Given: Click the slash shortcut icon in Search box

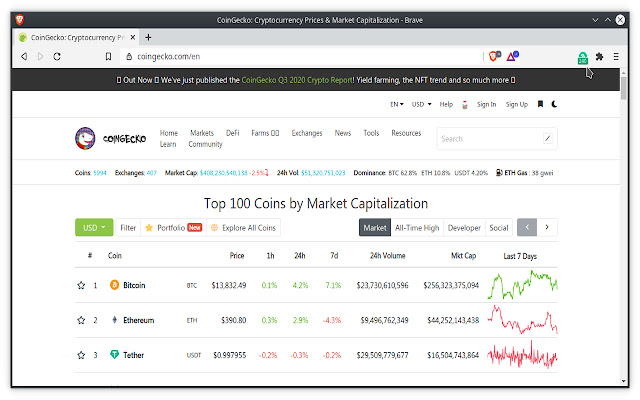Looking at the screenshot, I should coord(548,139).
